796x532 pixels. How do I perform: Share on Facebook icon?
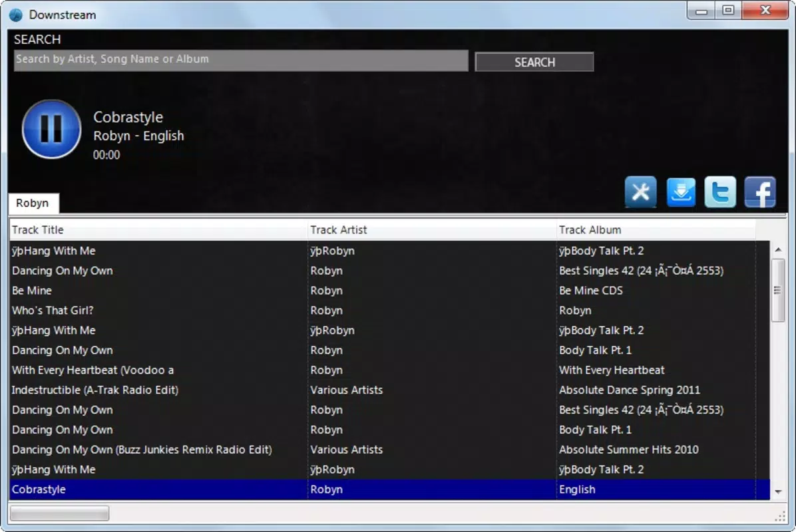point(760,192)
